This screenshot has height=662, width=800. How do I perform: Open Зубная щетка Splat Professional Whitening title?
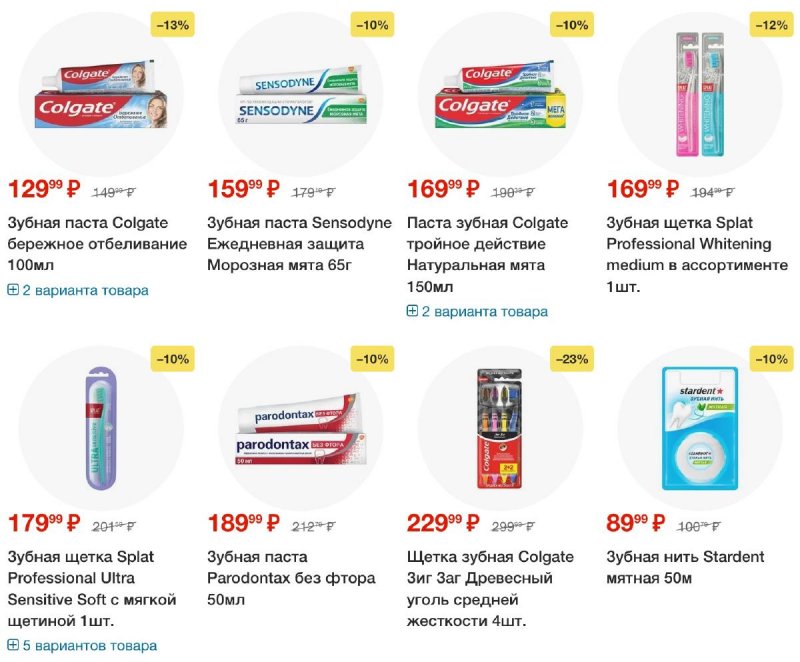coord(697,254)
